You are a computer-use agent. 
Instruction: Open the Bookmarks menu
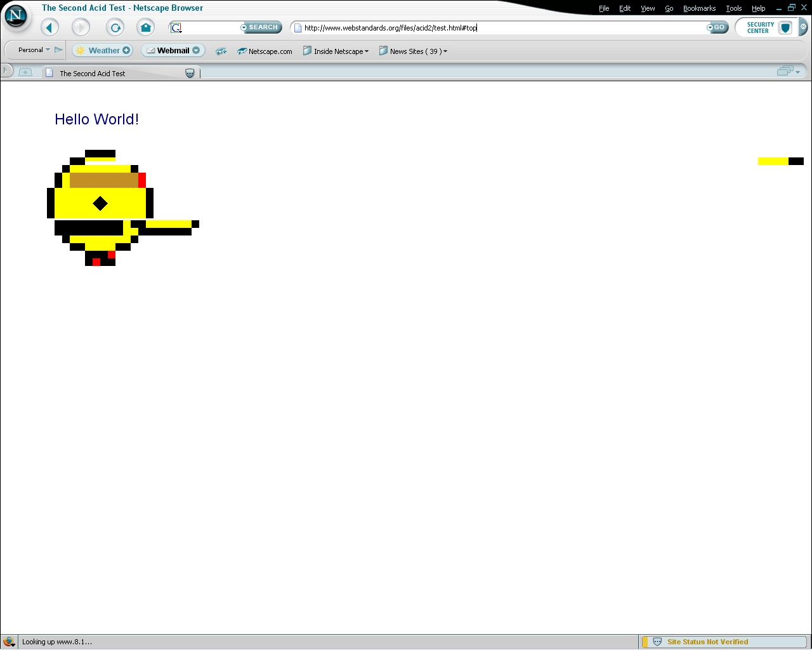(699, 8)
